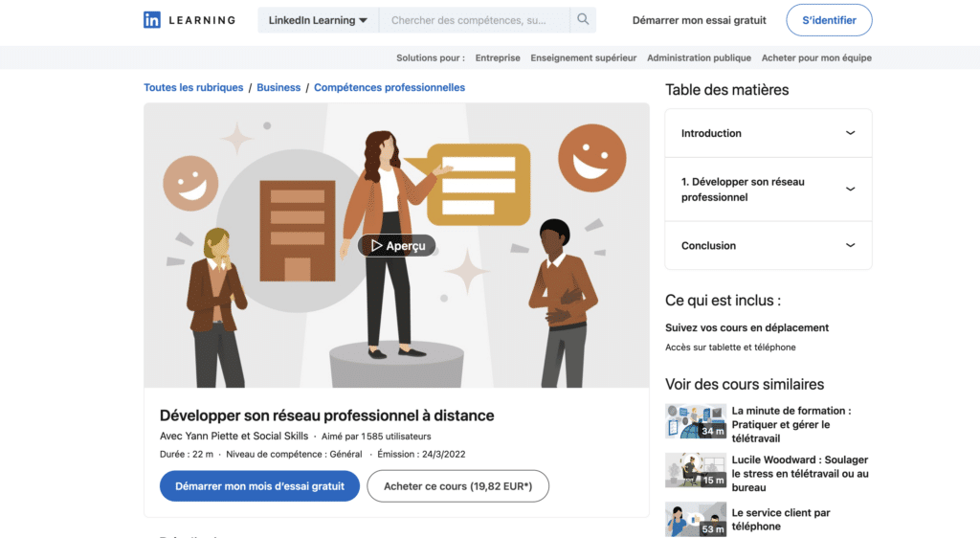
Task: Click Démarrer mon mois d'essai gratuit
Action: (259, 486)
